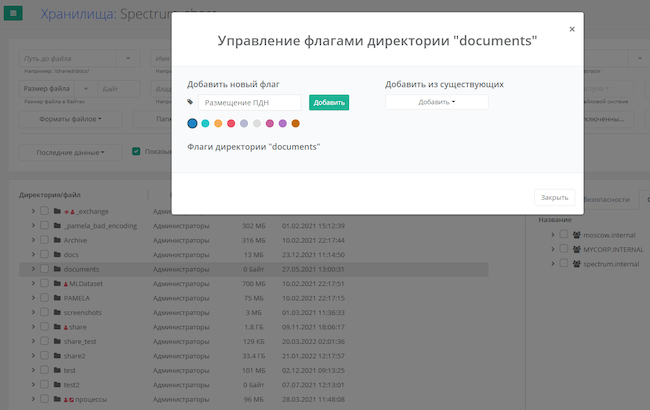
Task: Click the folder icon of documents row
Action: [57, 269]
